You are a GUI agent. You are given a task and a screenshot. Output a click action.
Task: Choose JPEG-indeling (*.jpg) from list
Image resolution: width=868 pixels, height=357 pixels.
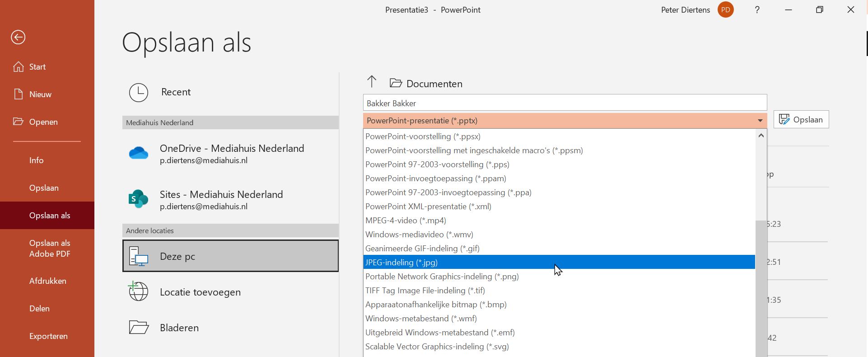401,263
